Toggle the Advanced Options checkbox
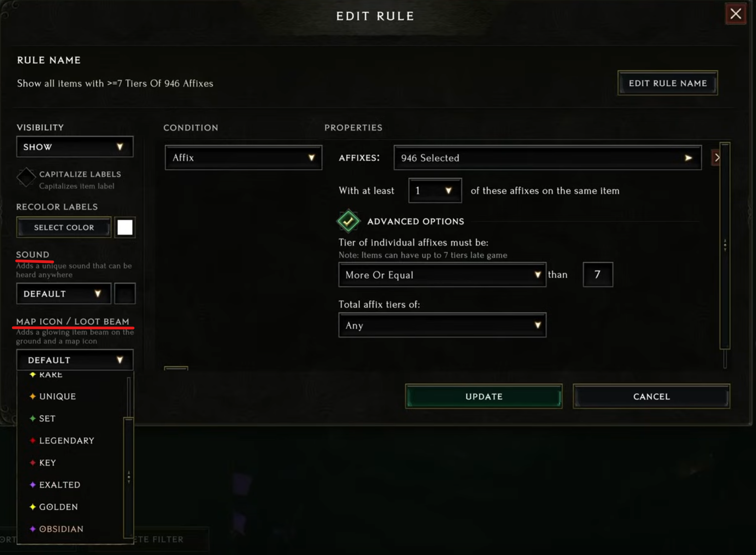This screenshot has width=756, height=555. click(348, 221)
